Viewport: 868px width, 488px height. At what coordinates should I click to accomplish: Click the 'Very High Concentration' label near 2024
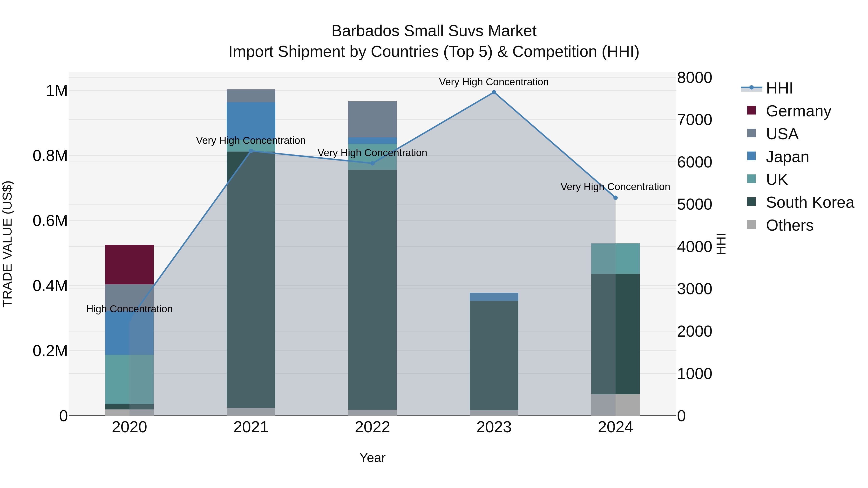coord(615,187)
